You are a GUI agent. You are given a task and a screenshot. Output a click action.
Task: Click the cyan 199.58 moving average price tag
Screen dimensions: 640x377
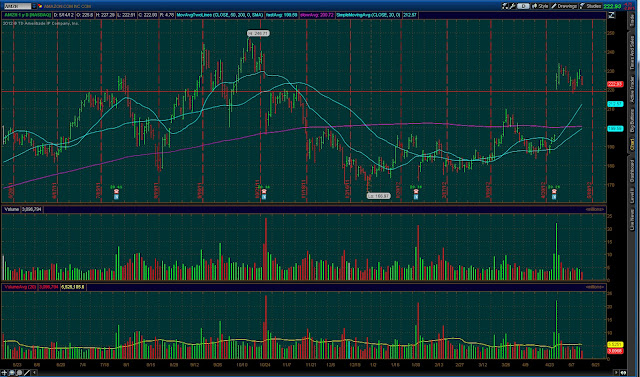(615, 129)
